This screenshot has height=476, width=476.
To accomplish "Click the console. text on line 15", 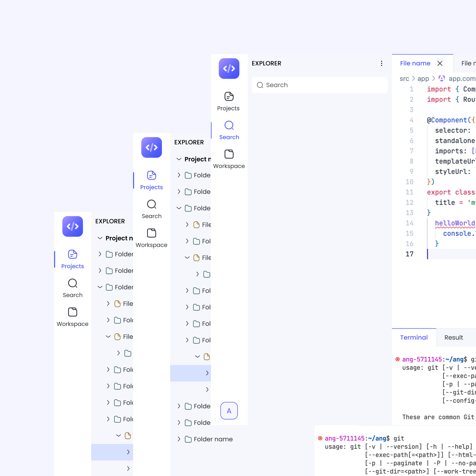I will coord(459,233).
